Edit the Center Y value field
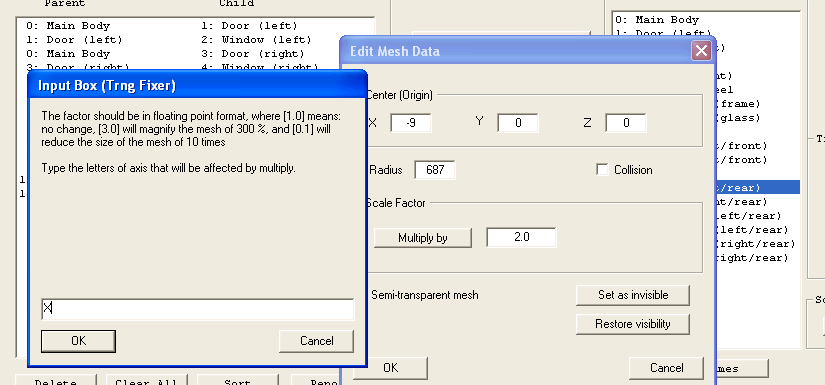This screenshot has width=825, height=385. point(518,123)
